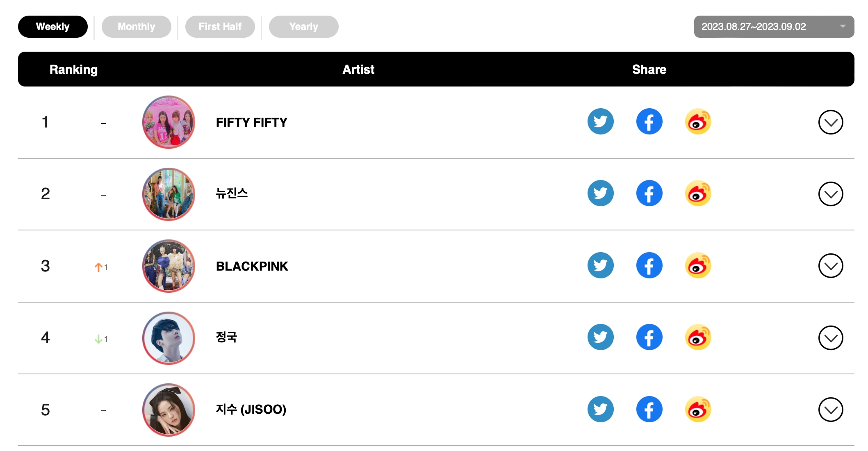The width and height of the screenshot is (868, 451).
Task: Expand the JISOO row details
Action: pyautogui.click(x=830, y=410)
